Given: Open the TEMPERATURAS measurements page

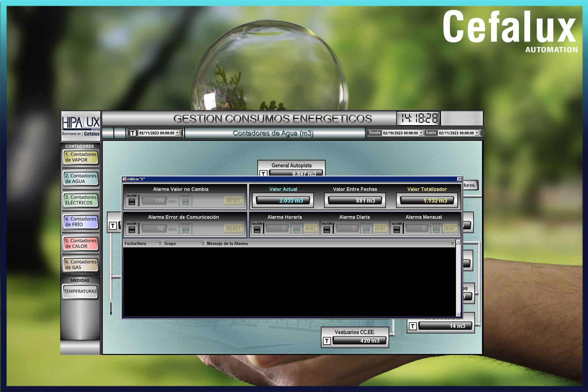Looking at the screenshot, I should (80, 291).
